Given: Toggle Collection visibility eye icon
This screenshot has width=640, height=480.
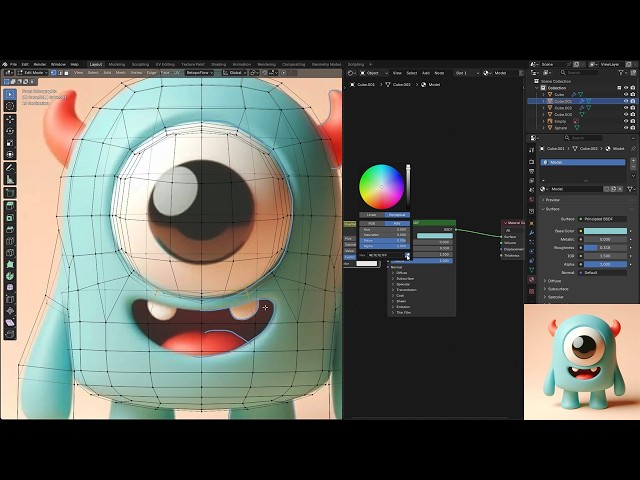Looking at the screenshot, I should point(626,88).
